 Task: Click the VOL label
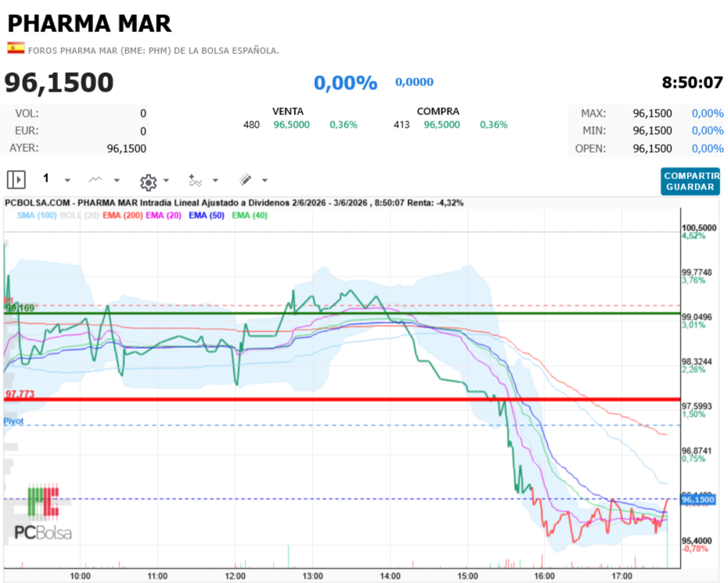[x=27, y=113]
